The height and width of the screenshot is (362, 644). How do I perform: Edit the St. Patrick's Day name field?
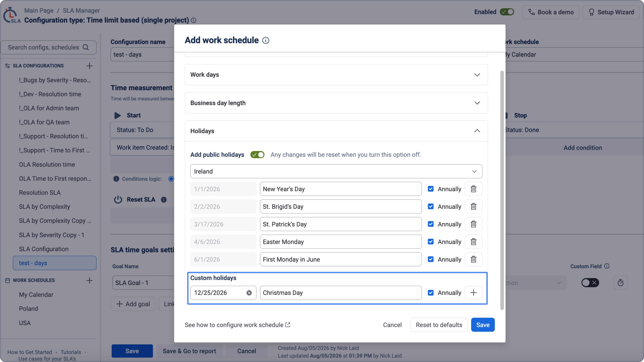click(341, 224)
